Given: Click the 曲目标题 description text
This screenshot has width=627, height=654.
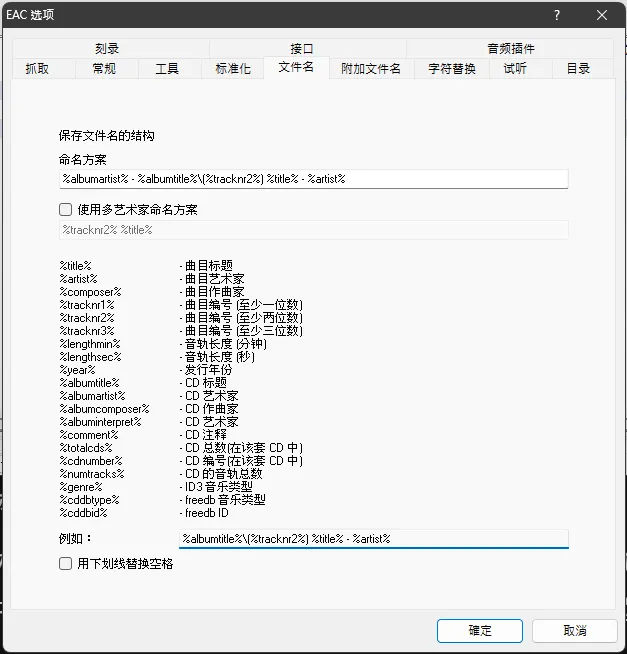Looking at the screenshot, I should [209, 266].
